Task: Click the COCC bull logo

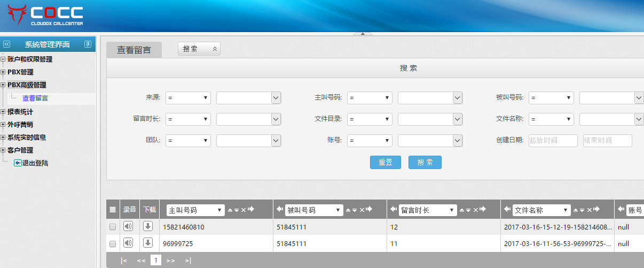Action: pyautogui.click(x=17, y=15)
